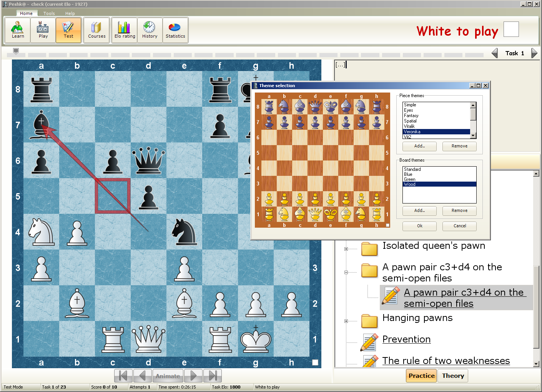542x392 pixels.
Task: Collapse the pawn pair c3+d4 folder
Action: coord(346,273)
